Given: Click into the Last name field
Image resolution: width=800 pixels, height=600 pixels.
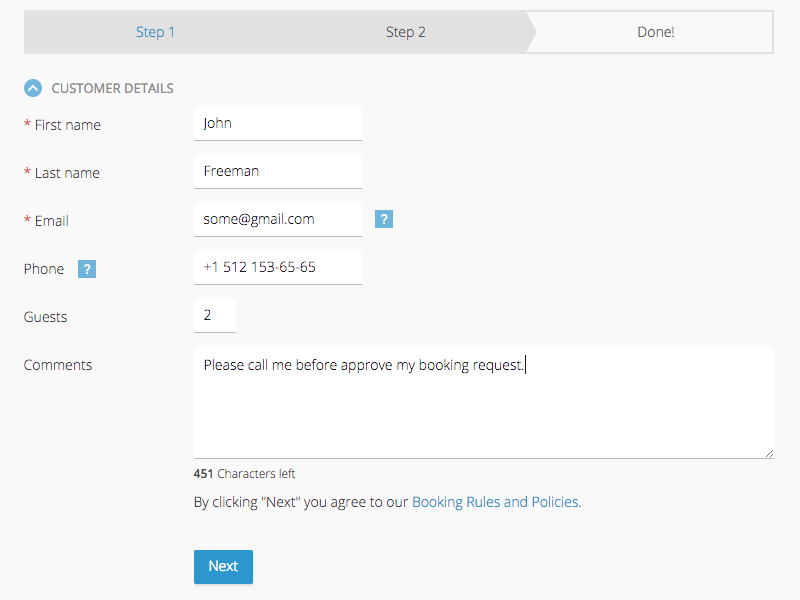Looking at the screenshot, I should [x=278, y=172].
